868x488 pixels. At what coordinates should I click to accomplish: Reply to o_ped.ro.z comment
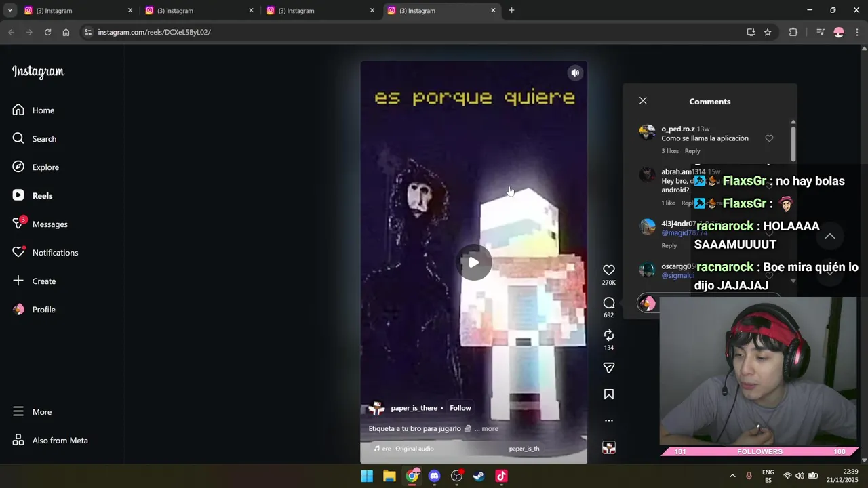coord(692,151)
